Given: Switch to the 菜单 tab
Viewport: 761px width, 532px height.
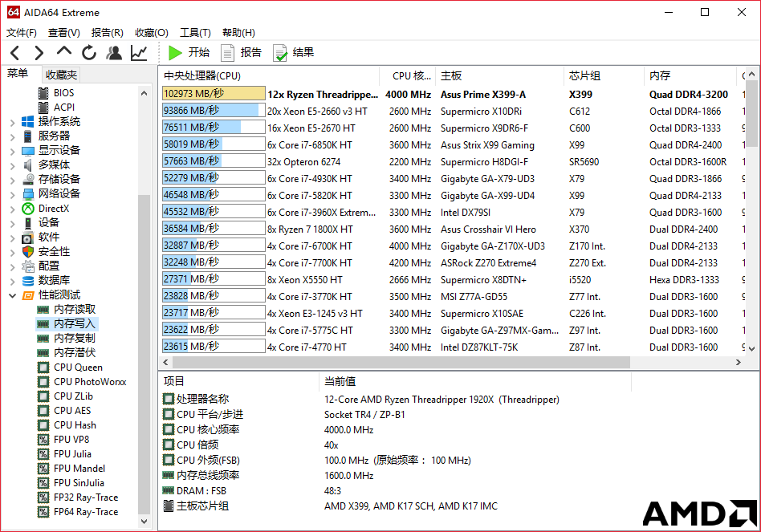Looking at the screenshot, I should pos(18,74).
